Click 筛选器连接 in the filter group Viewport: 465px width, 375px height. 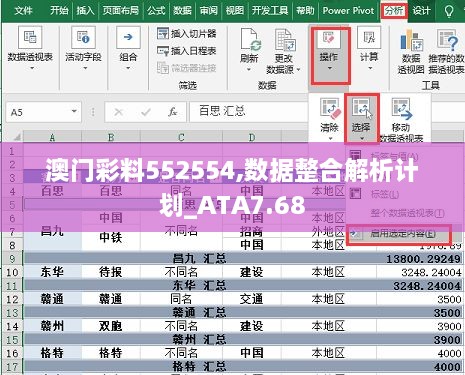pyautogui.click(x=187, y=68)
